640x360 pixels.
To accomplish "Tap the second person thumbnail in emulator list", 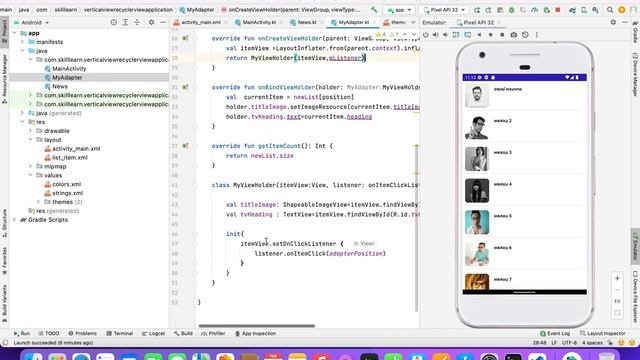I will coord(477,127).
